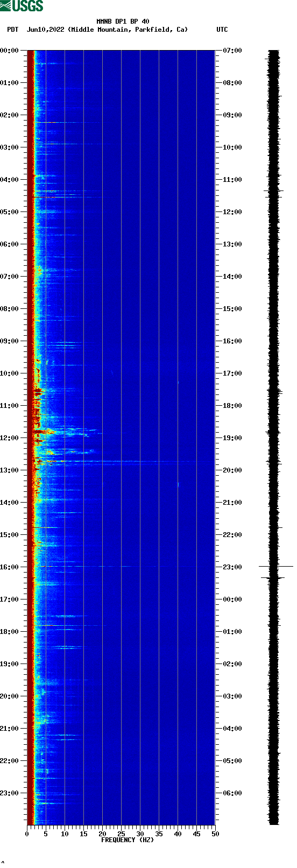This screenshot has width=297, height=868.
Task: Click the 07:00 UTC time label
Action: [x=232, y=51]
